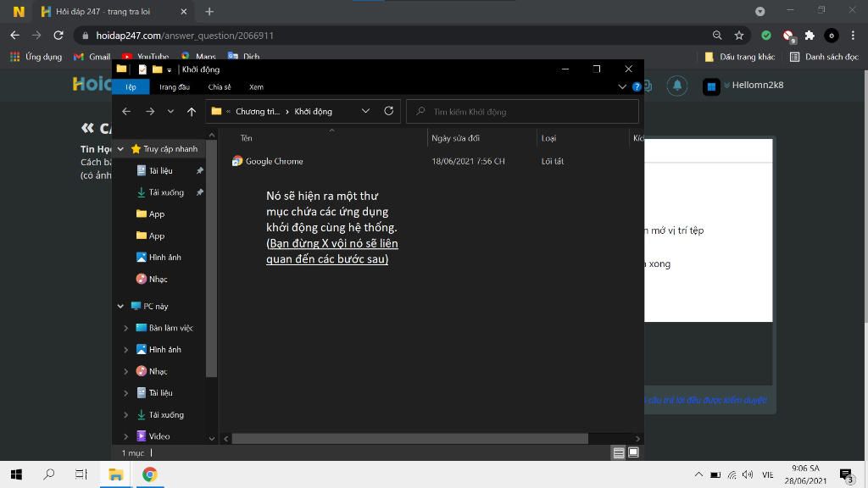The height and width of the screenshot is (488, 868).
Task: Select Tài liệu under Truy cập nhanh
Action: click(160, 170)
